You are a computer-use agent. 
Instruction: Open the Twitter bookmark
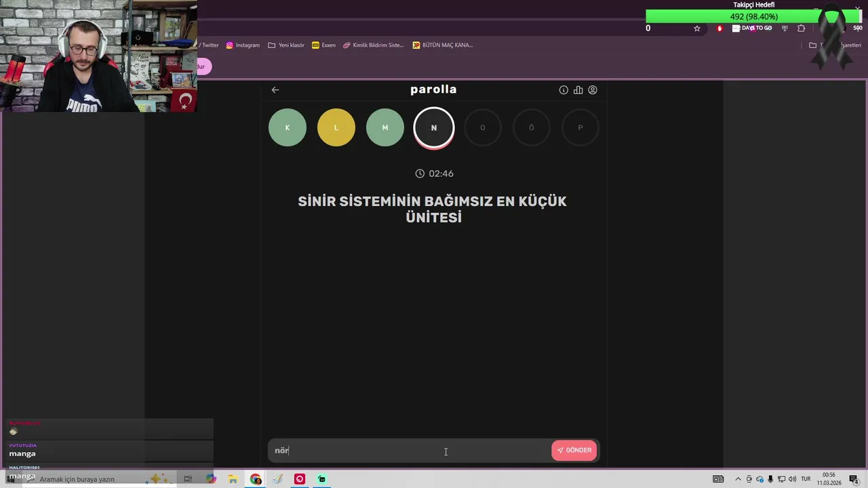[x=210, y=45]
